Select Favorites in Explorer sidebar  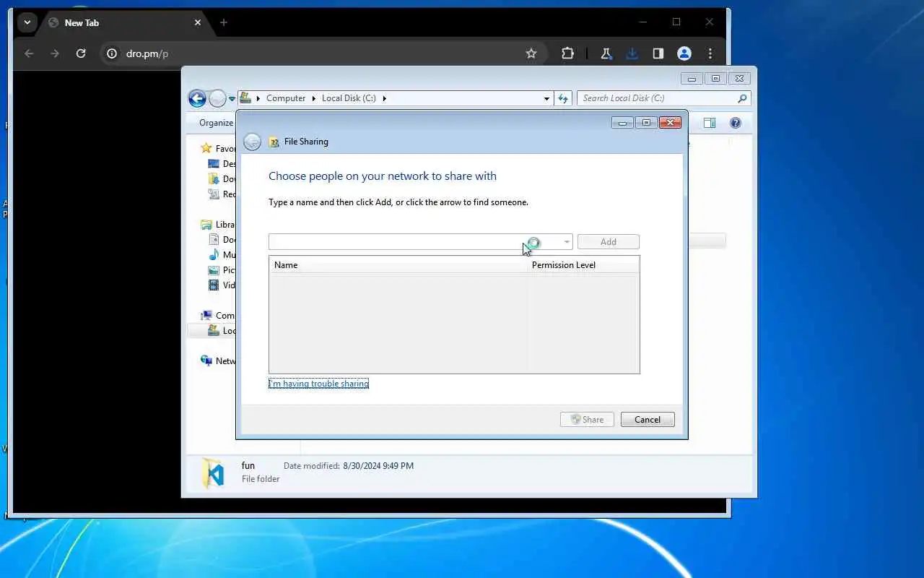click(218, 148)
